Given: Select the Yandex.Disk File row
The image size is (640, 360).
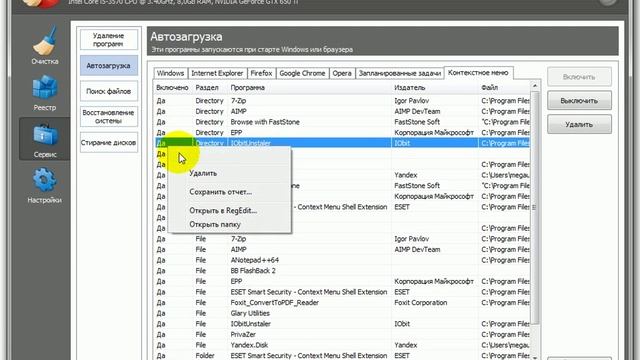Looking at the screenshot, I should pyautogui.click(x=342, y=345).
